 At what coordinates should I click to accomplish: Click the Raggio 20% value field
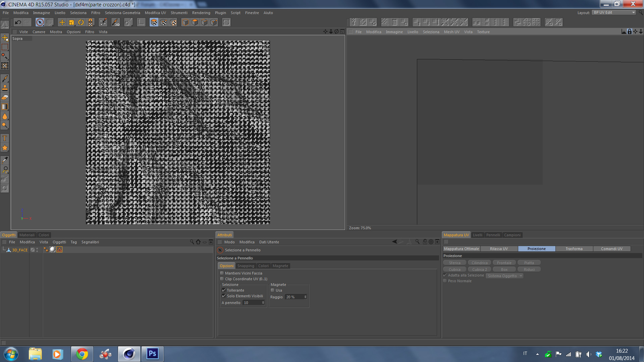click(294, 297)
